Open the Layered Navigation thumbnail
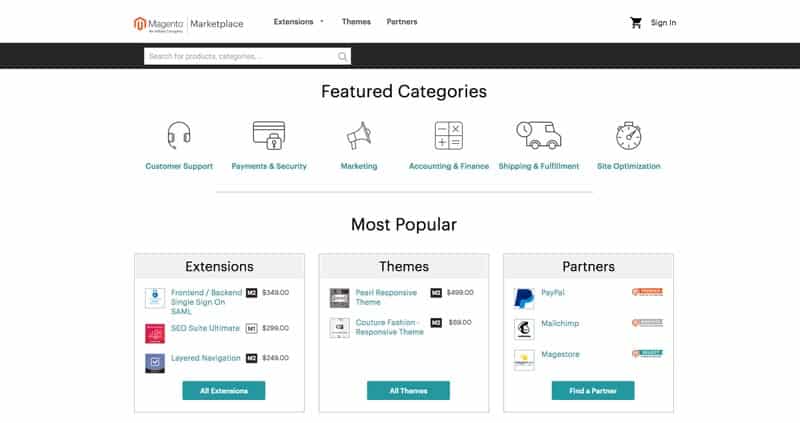 coord(155,363)
